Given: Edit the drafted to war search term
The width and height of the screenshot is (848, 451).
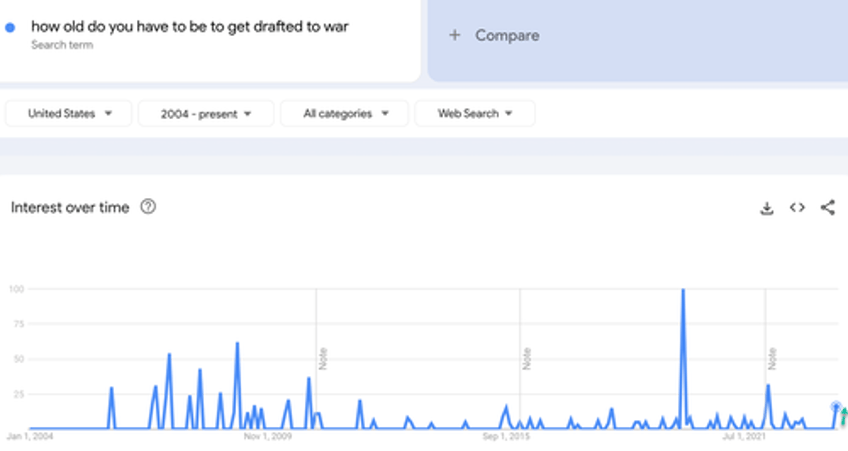Looking at the screenshot, I should tap(190, 26).
